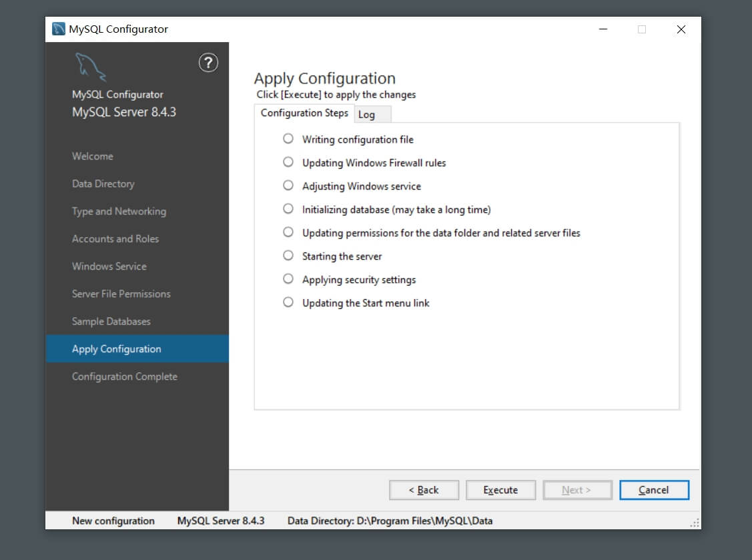Click 'Adjusting Windows service' step text
The height and width of the screenshot is (560, 752).
pyautogui.click(x=362, y=186)
